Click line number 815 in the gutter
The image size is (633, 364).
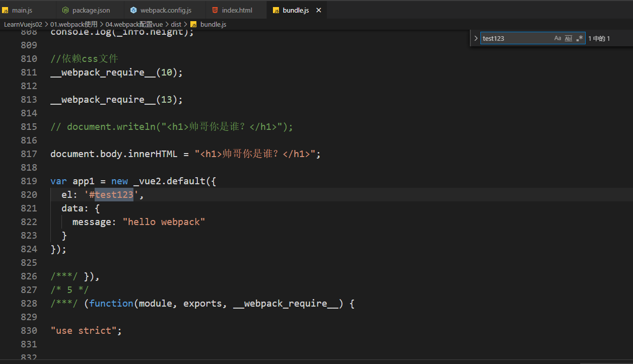[x=29, y=127]
